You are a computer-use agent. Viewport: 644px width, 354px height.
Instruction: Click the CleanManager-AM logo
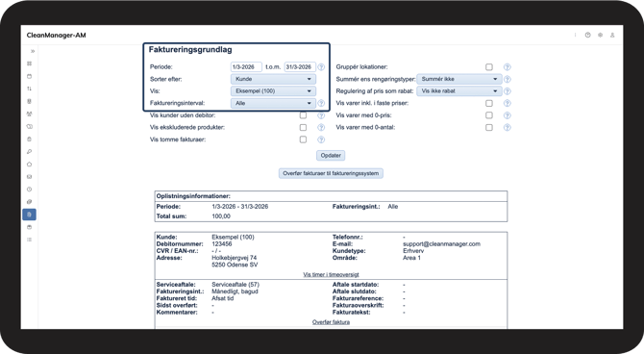pyautogui.click(x=57, y=36)
